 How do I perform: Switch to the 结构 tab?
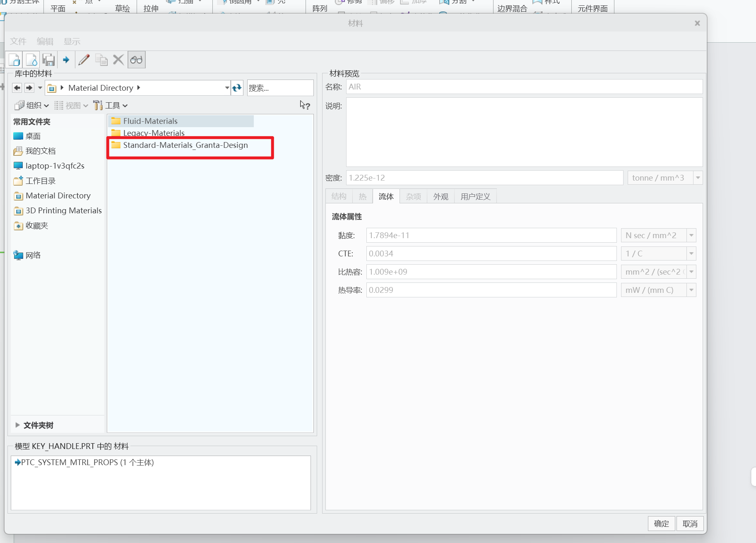[x=339, y=196]
